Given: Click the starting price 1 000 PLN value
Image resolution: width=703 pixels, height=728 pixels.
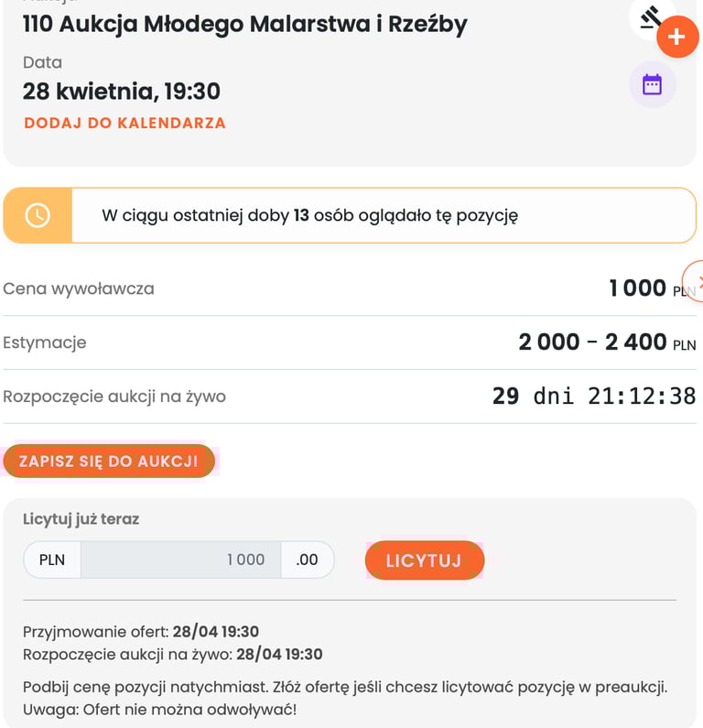Looking at the screenshot, I should (x=638, y=288).
